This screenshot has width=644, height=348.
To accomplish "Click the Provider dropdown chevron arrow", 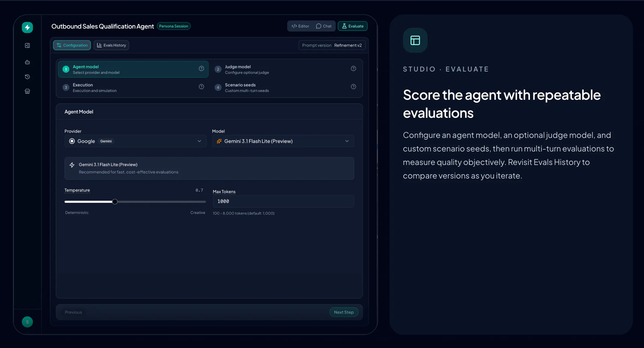I will 199,141.
